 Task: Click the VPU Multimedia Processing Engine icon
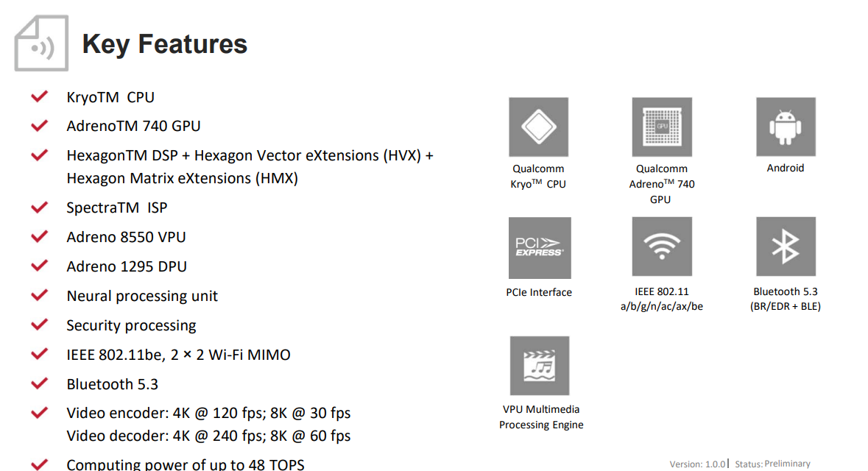[540, 366]
